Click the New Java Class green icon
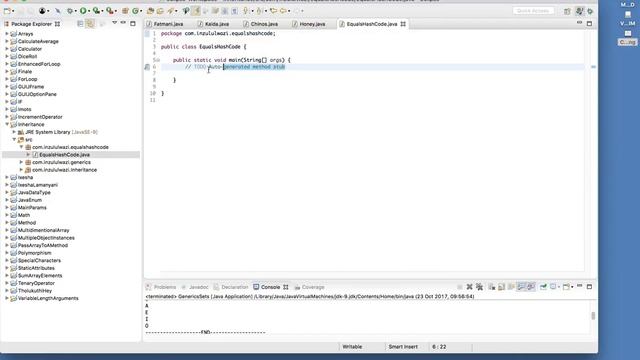Viewport: 640px width, 360px height. coord(136,11)
